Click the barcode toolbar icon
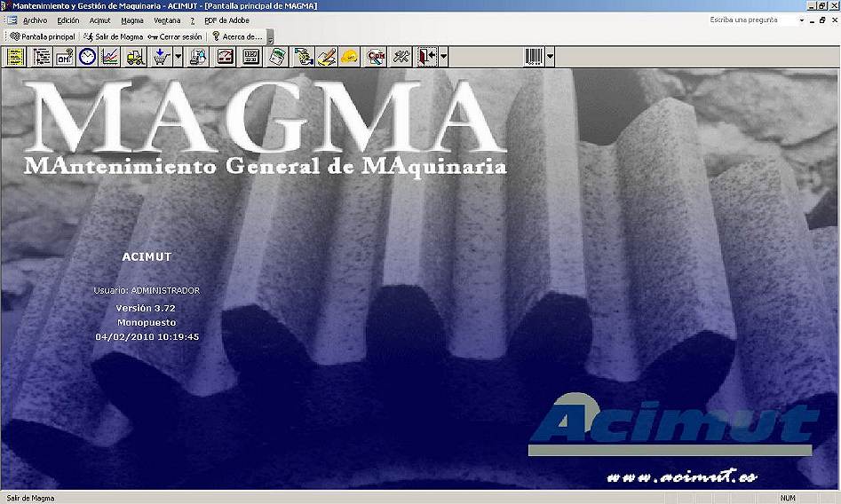The image size is (841, 504). pos(535,56)
